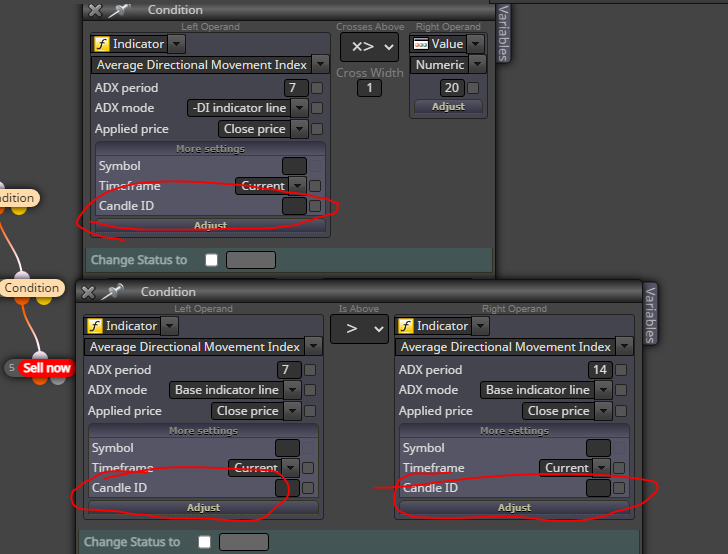Toggle checkbox beside bottom right ADX period 14

pyautogui.click(x=621, y=370)
